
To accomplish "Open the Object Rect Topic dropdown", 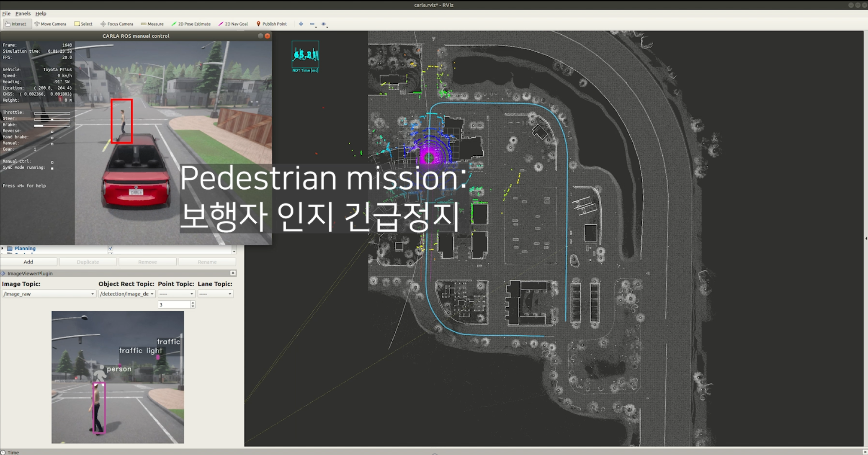I will (127, 294).
